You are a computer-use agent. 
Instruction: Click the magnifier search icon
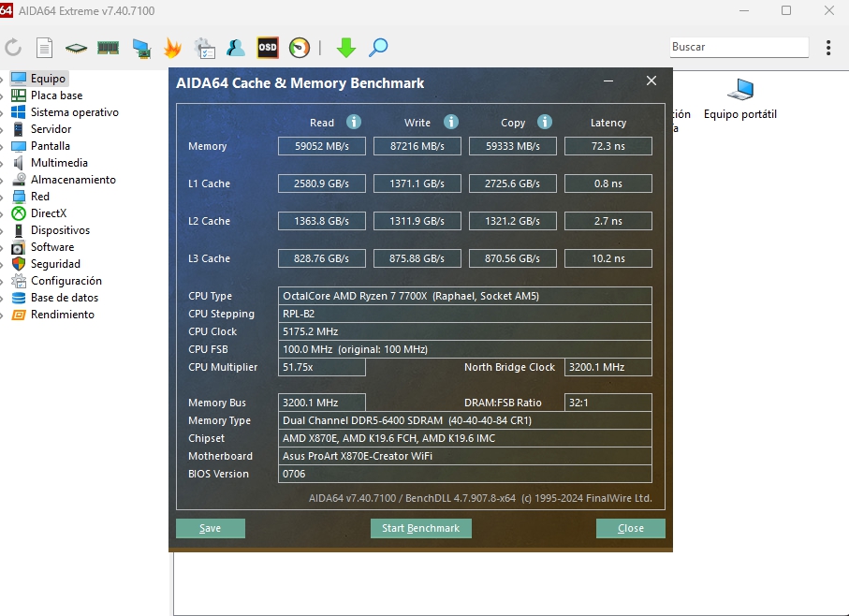click(x=378, y=48)
